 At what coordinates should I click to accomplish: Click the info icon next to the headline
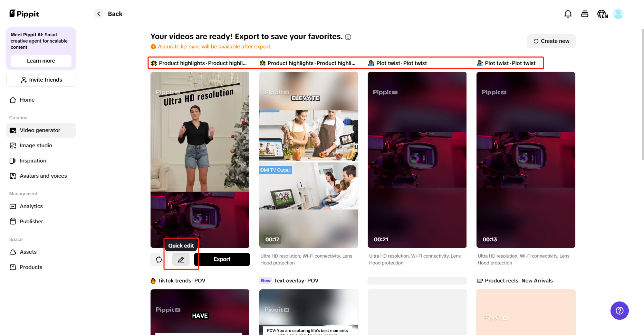pyautogui.click(x=348, y=37)
